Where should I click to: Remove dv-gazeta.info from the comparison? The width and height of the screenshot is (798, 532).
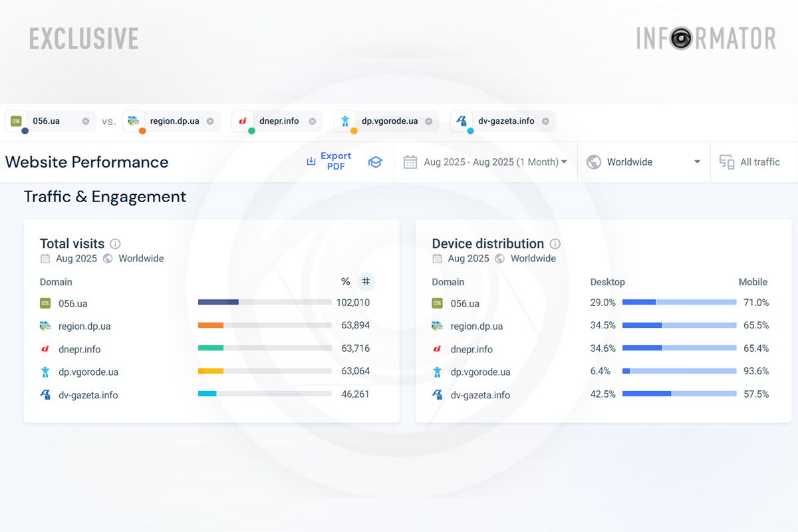545,121
